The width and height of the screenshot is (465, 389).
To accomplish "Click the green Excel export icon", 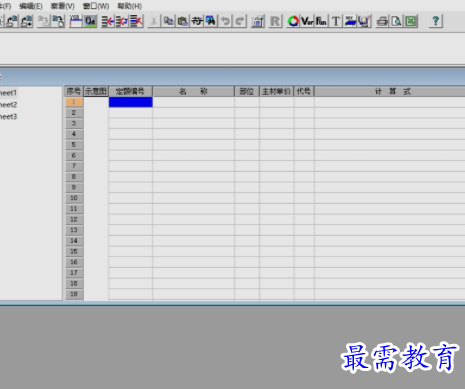I will 411,21.
